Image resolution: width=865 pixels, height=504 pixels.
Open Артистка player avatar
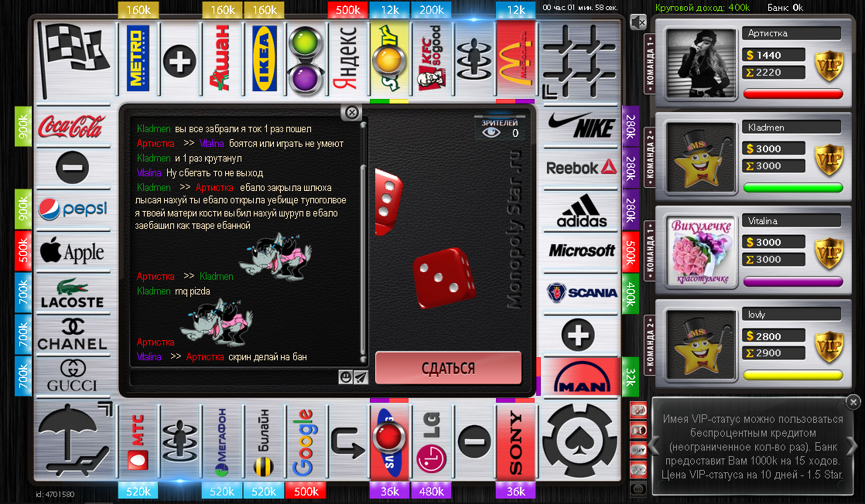pos(701,64)
